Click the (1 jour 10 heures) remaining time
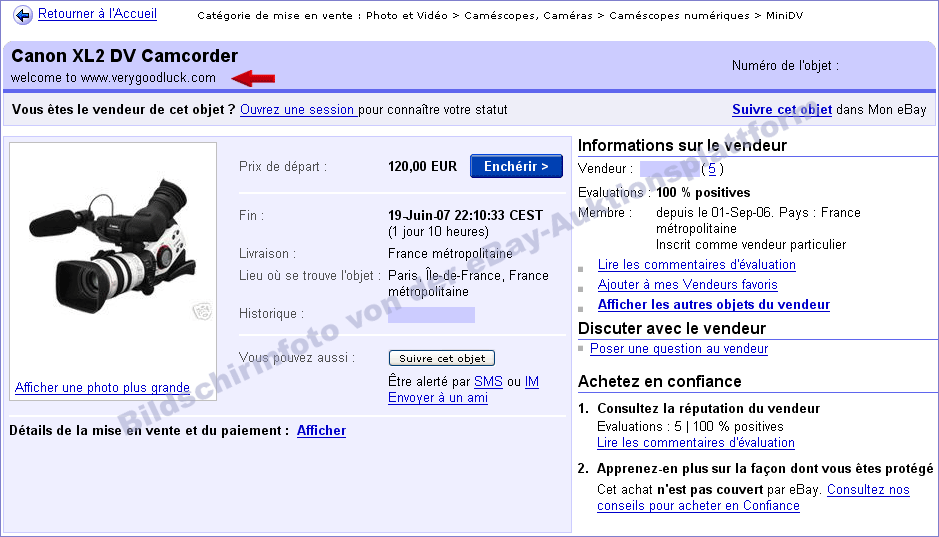The image size is (939, 537). click(438, 232)
